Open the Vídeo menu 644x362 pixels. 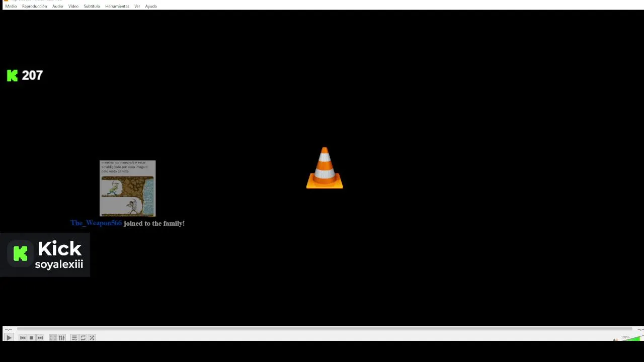(73, 6)
